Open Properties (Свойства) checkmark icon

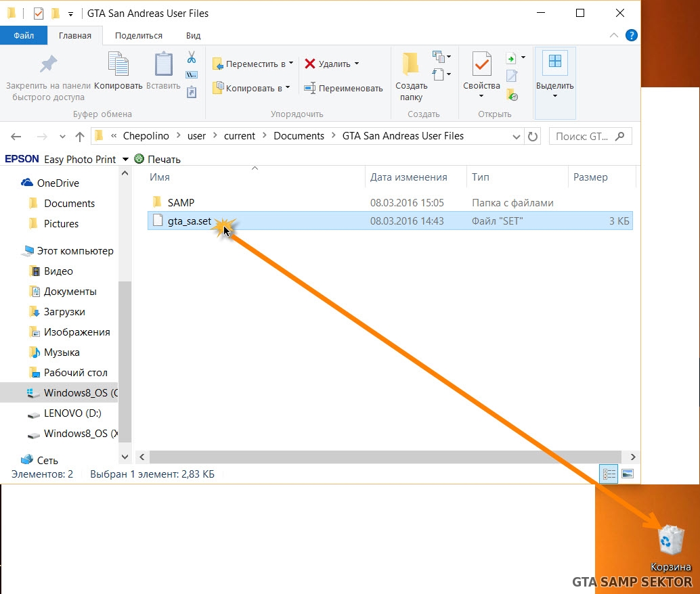pyautogui.click(x=481, y=64)
